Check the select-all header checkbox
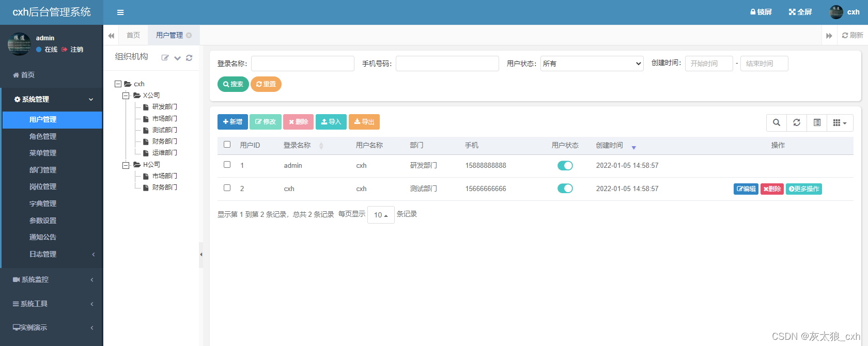This screenshot has height=346, width=868. (x=227, y=145)
